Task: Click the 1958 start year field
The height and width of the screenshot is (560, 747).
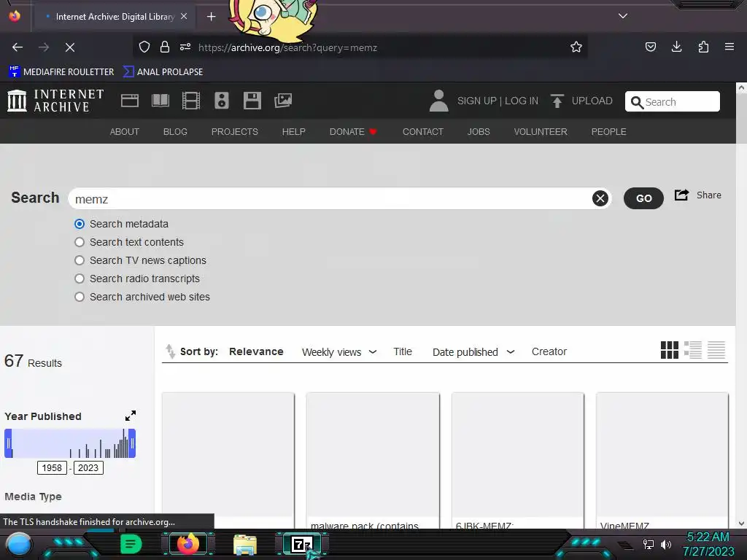Action: click(x=52, y=467)
